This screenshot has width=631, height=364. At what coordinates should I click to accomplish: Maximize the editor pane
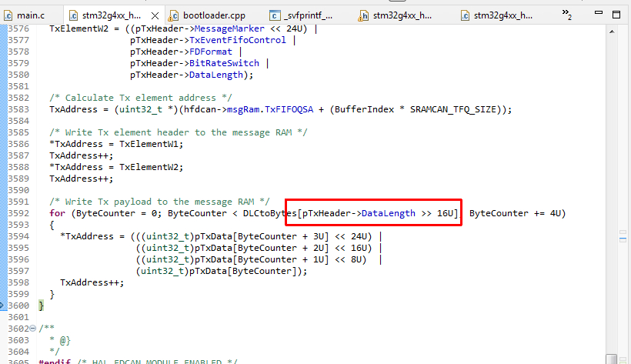616,15
